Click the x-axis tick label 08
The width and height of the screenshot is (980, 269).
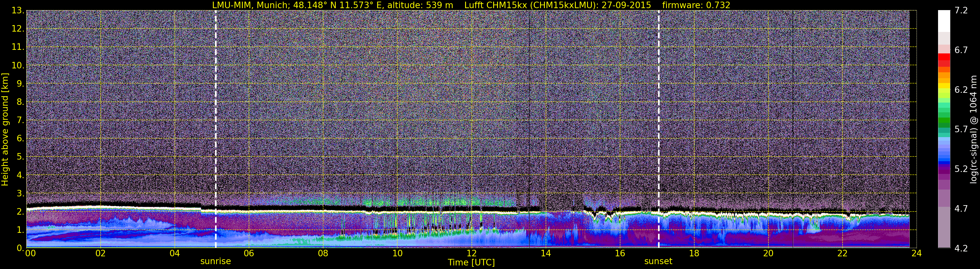point(323,253)
